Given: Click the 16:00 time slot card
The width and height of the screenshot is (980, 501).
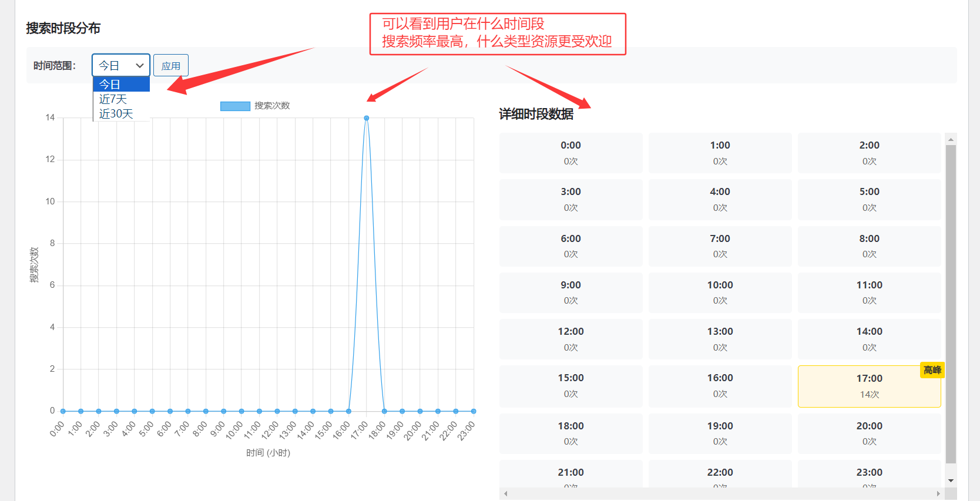Looking at the screenshot, I should (720, 385).
